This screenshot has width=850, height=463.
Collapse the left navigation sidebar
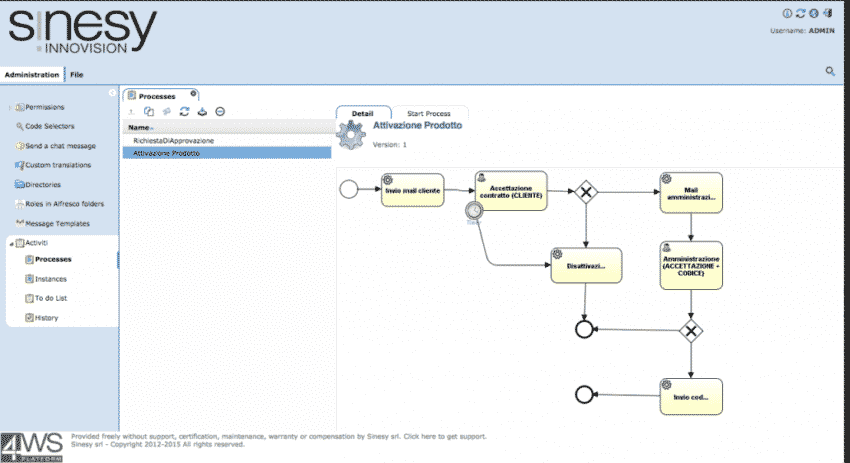[x=113, y=92]
